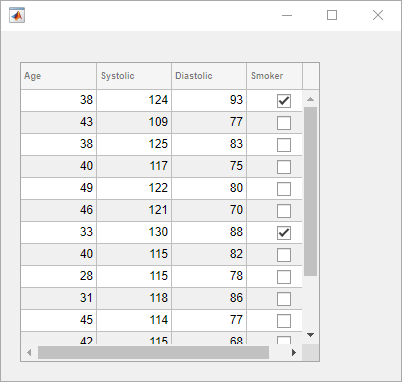Tick Smoker checkbox in Age 49 row
402x382 pixels.
pos(284,189)
